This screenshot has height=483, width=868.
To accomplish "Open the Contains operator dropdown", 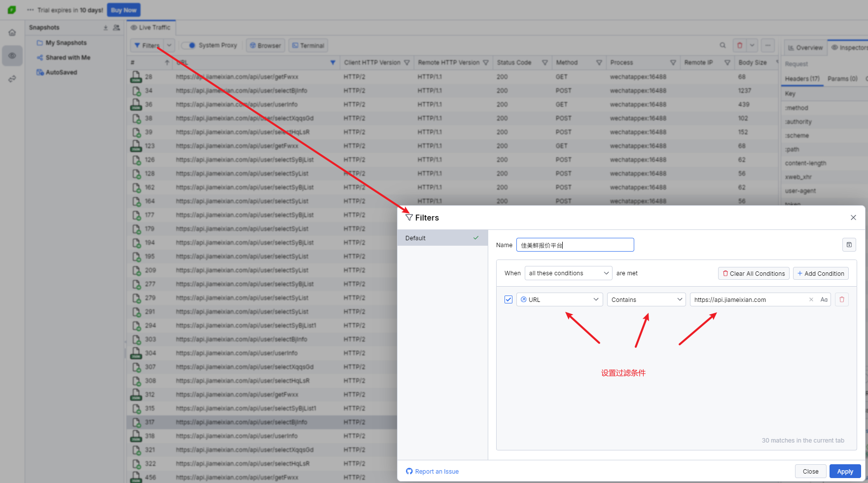I will tap(646, 299).
